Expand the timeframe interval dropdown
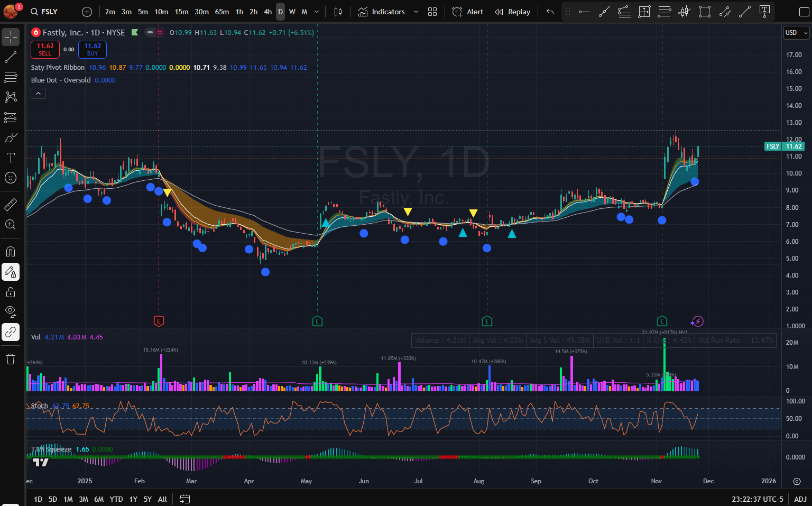Image resolution: width=812 pixels, height=506 pixels. tap(317, 12)
